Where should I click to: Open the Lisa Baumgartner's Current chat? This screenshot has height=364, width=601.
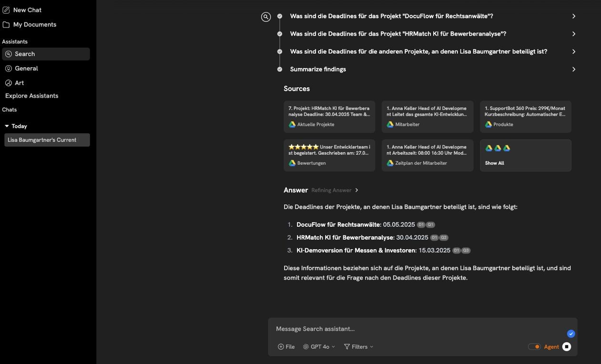(x=47, y=140)
